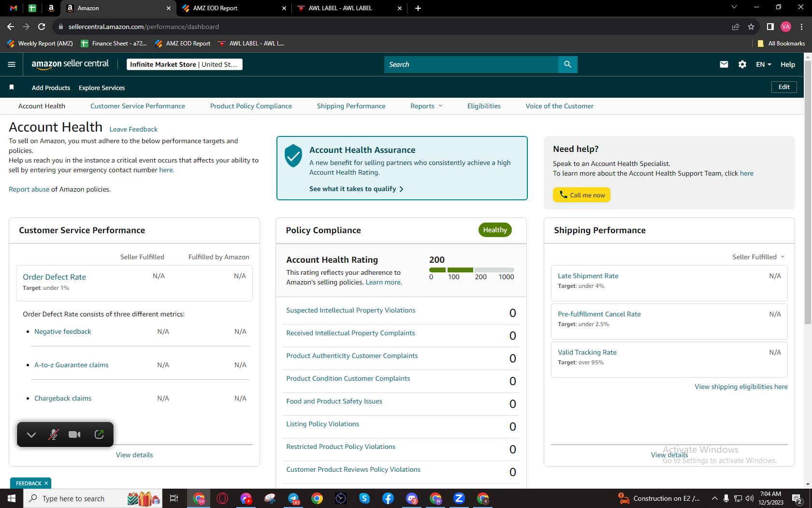The height and width of the screenshot is (508, 812).
Task: Open the Late Shipment Rate metric
Action: pyautogui.click(x=588, y=276)
